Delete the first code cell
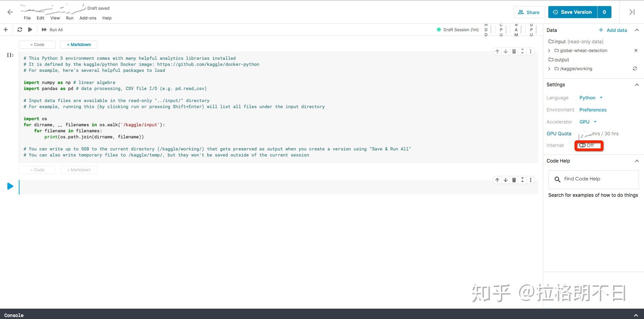644x319 pixels. tap(514, 51)
